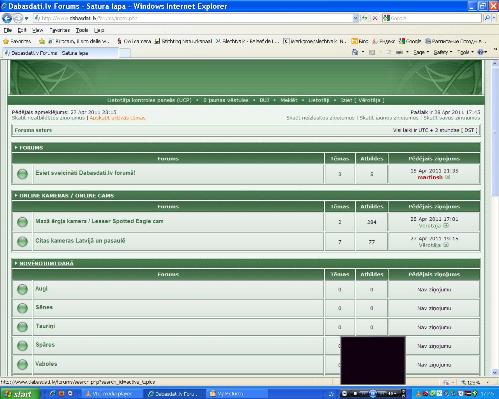Open the recent pages dropdown arrow
The height and width of the screenshot is (399, 499).
point(27,18)
